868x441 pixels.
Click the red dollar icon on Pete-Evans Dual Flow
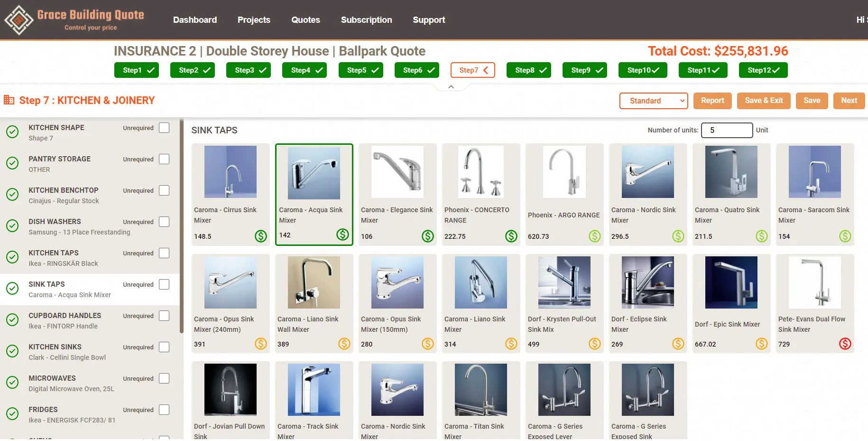point(845,344)
